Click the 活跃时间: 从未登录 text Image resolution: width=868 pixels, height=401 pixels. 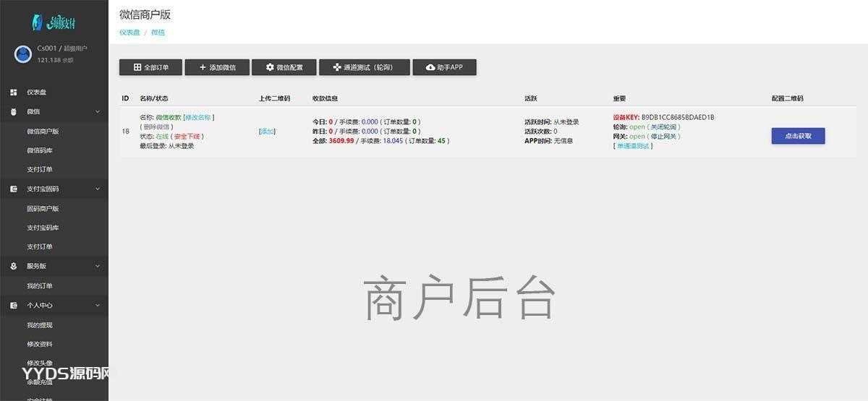[552, 122]
